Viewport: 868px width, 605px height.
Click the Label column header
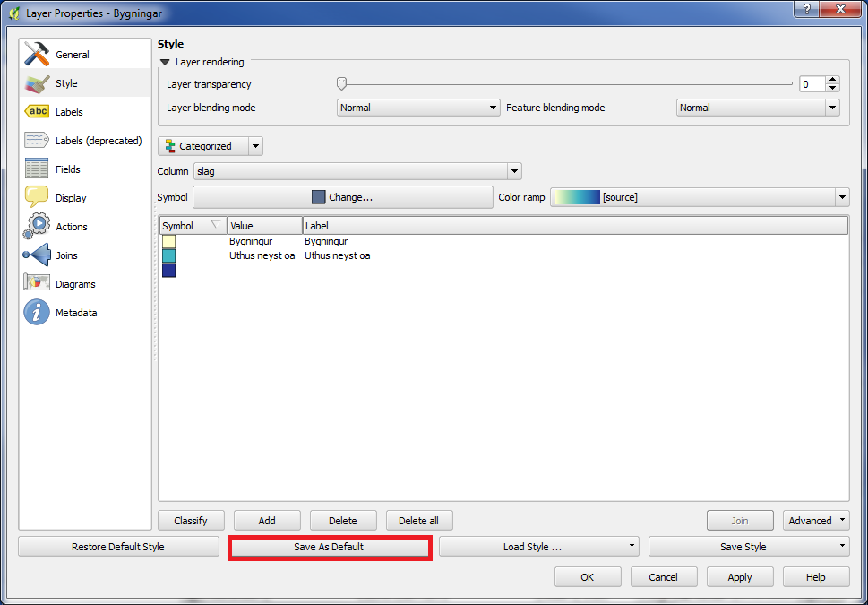pos(575,226)
